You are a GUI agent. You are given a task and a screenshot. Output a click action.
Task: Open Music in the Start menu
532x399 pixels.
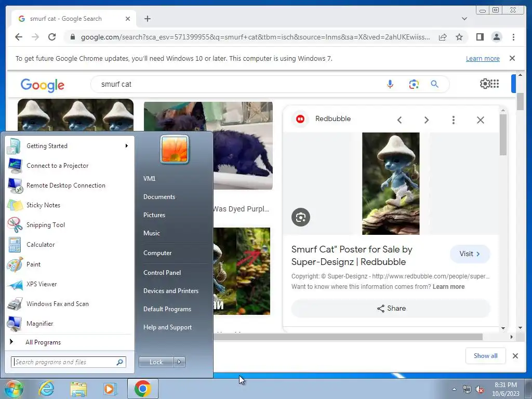[x=152, y=233]
